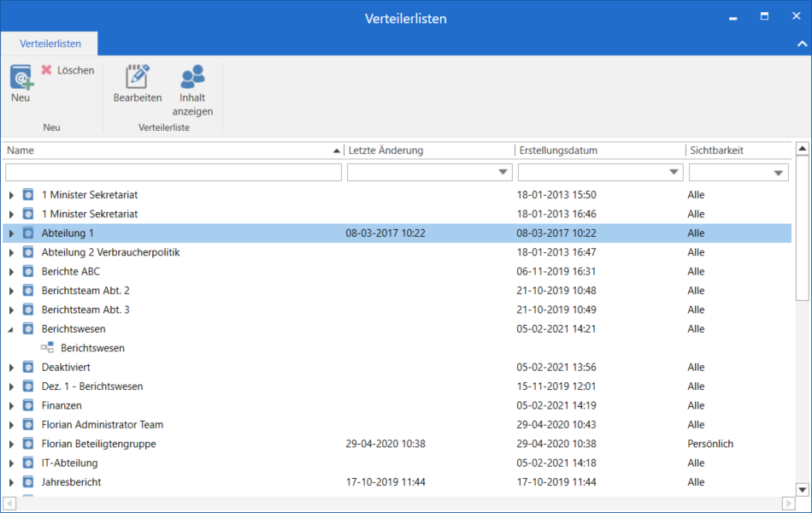
Task: Select the Finanzen list icon
Action: click(x=28, y=405)
